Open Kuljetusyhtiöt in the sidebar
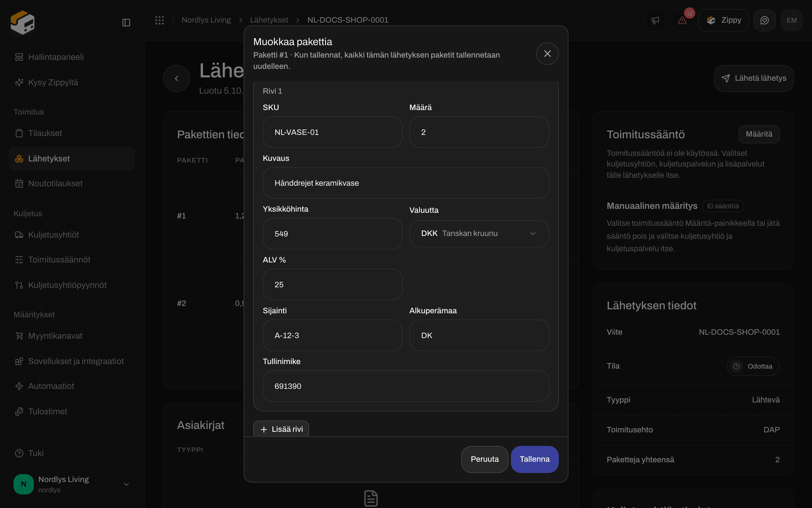Viewport: 812px width, 508px height. (72, 235)
